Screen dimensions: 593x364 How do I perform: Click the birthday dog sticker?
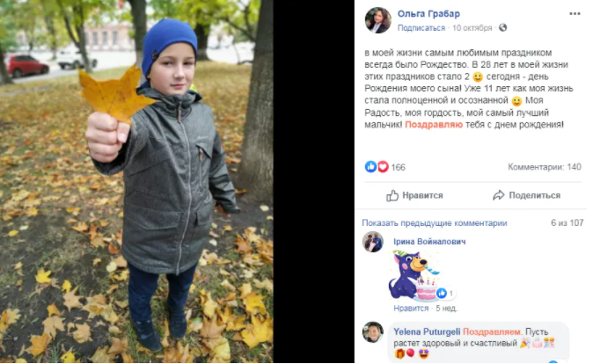[x=414, y=275]
